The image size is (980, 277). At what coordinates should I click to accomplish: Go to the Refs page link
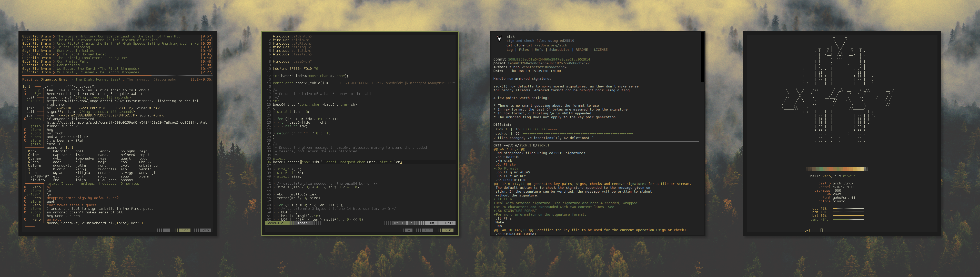pyautogui.click(x=539, y=50)
